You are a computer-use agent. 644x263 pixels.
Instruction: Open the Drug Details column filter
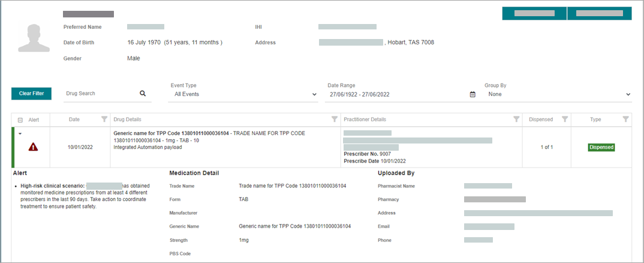click(x=334, y=119)
